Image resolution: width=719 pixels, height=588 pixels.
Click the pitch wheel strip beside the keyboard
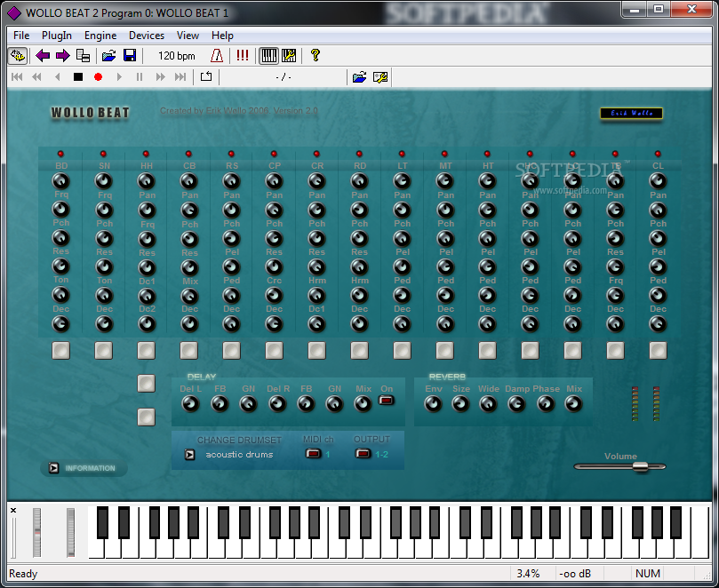coord(36,532)
